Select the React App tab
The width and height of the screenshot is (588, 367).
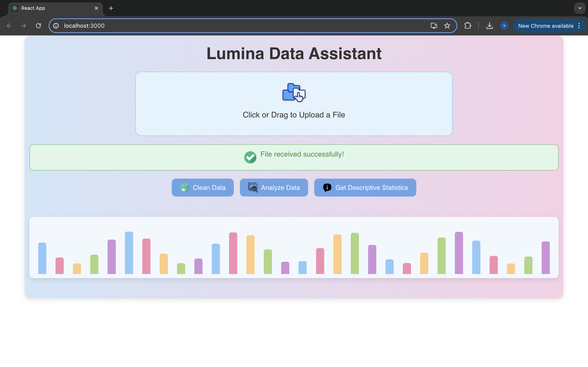coord(49,8)
